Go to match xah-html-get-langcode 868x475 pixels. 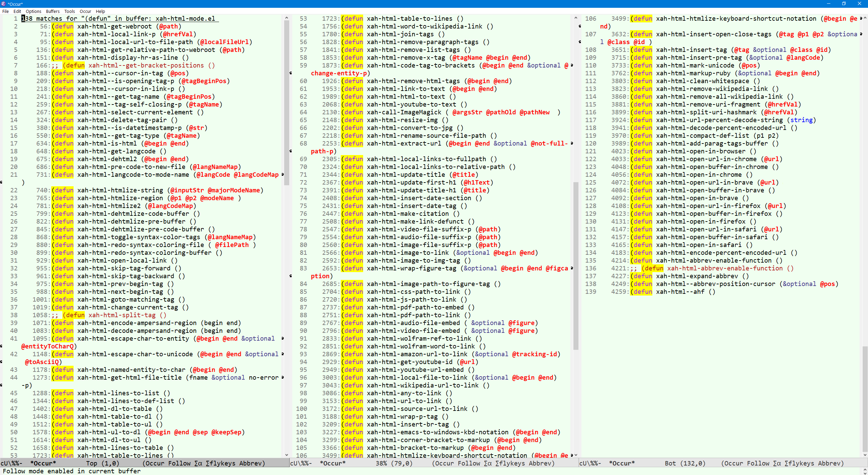coord(116,151)
